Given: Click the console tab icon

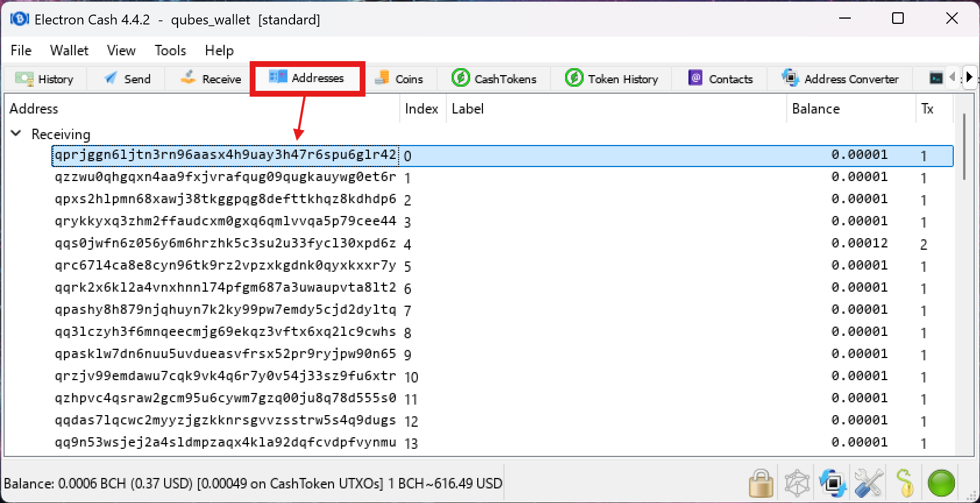Looking at the screenshot, I should (x=936, y=78).
